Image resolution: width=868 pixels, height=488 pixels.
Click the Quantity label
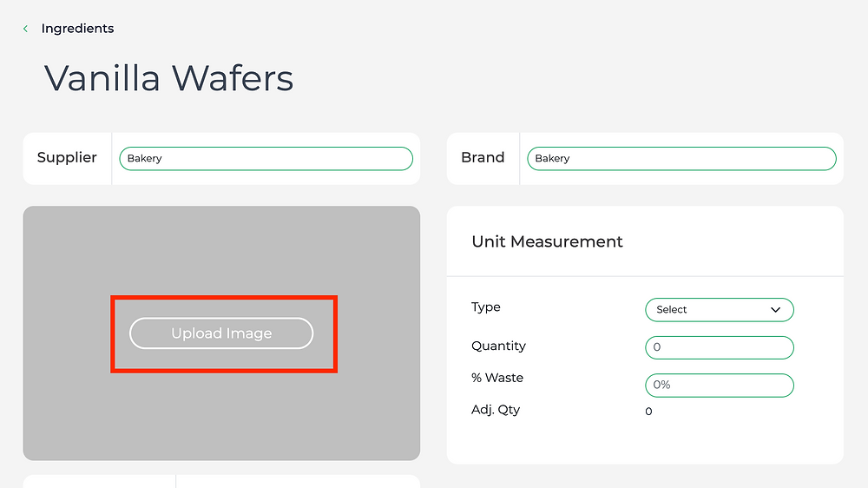pos(499,346)
